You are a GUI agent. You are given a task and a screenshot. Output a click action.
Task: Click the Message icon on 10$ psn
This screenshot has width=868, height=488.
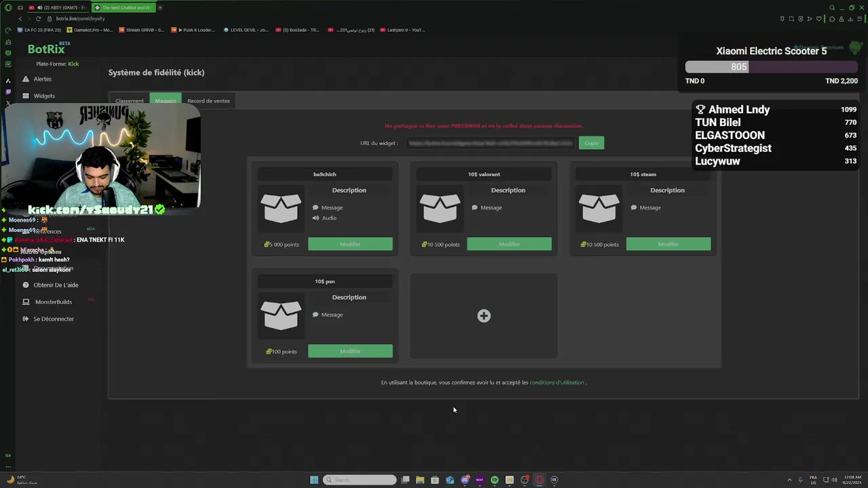pos(316,315)
